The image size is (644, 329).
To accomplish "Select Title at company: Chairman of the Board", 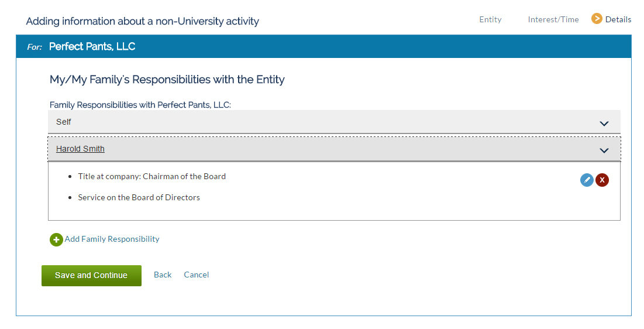I will pyautogui.click(x=152, y=176).
